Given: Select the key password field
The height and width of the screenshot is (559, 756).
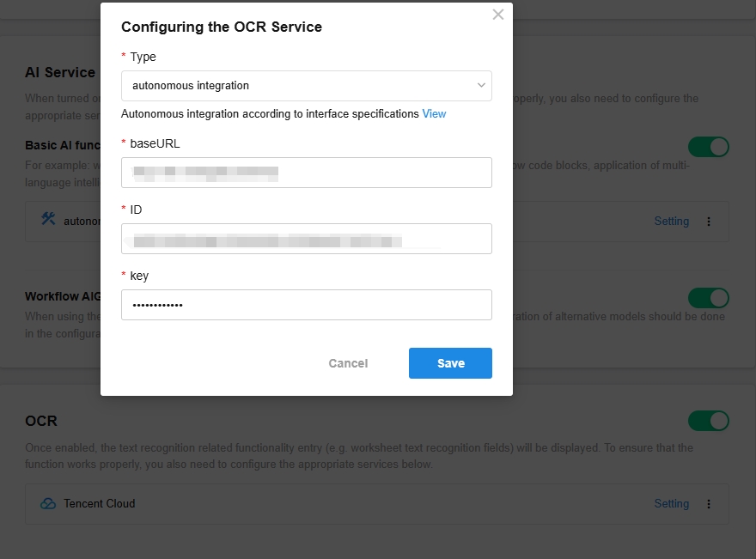Looking at the screenshot, I should [306, 305].
